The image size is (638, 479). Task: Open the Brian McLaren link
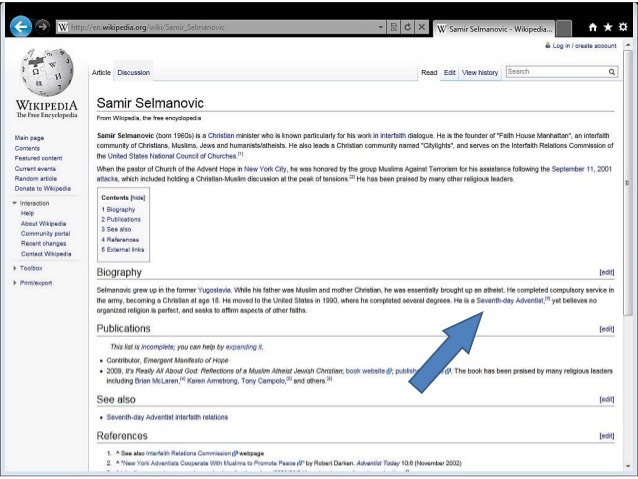(x=157, y=381)
